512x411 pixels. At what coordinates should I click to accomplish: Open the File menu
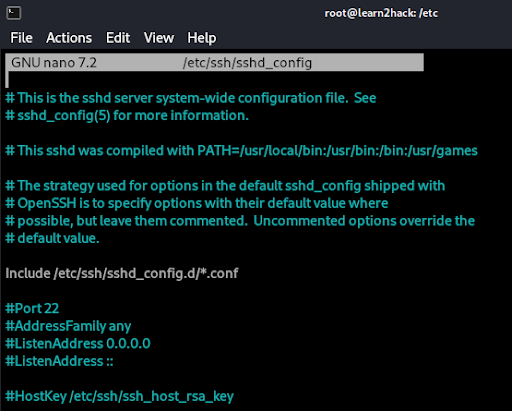[x=21, y=38]
